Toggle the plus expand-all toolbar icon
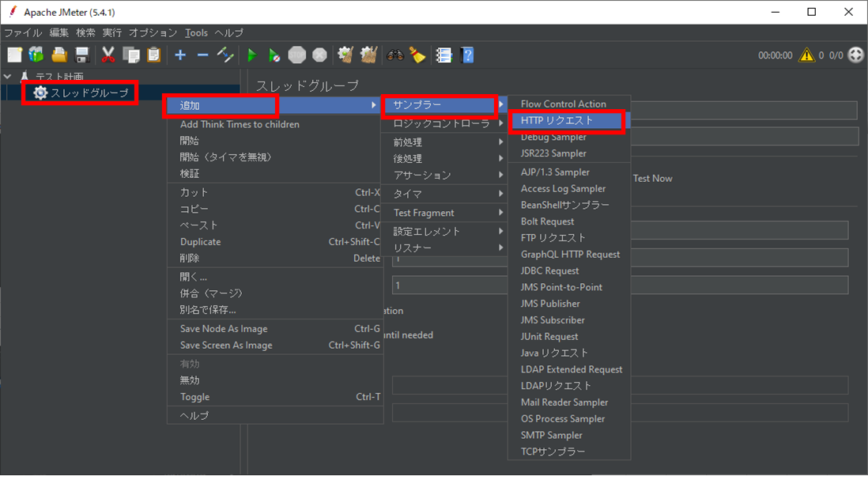 (180, 55)
